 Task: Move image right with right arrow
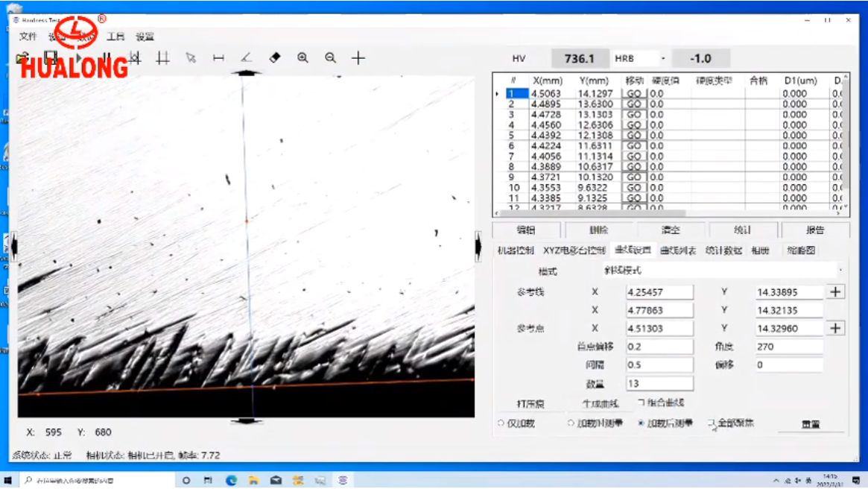(478, 247)
